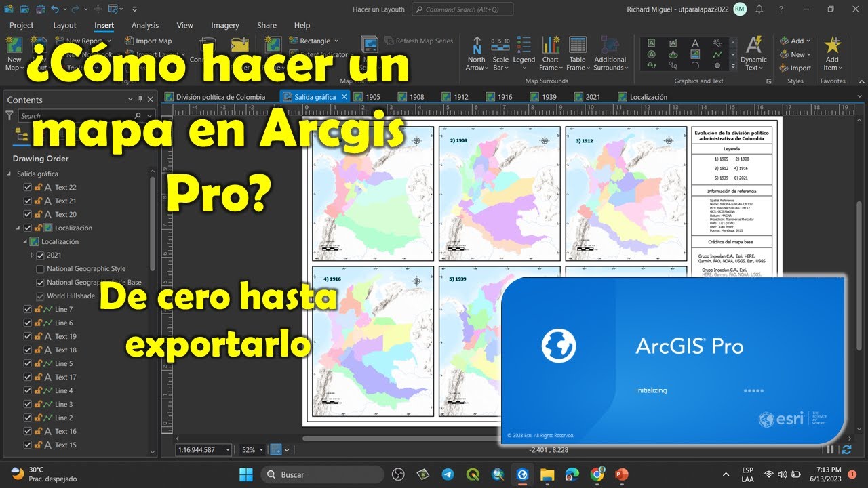
Task: Insert a North Arrow
Action: click(x=477, y=54)
